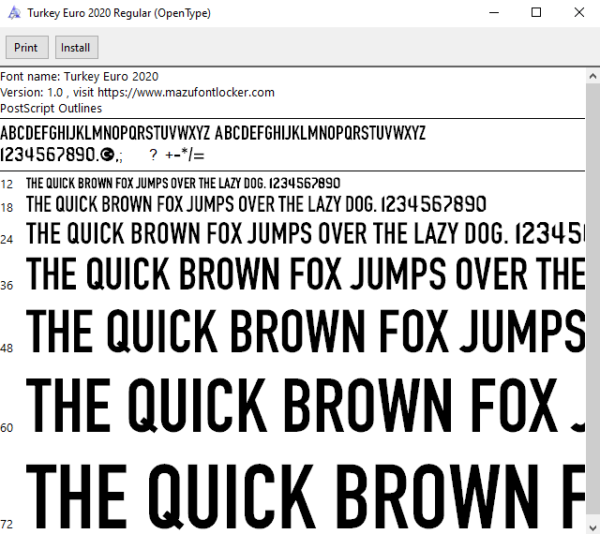Click the scrollbar down arrow
Screen dimensions: 600x534
pos(593,527)
